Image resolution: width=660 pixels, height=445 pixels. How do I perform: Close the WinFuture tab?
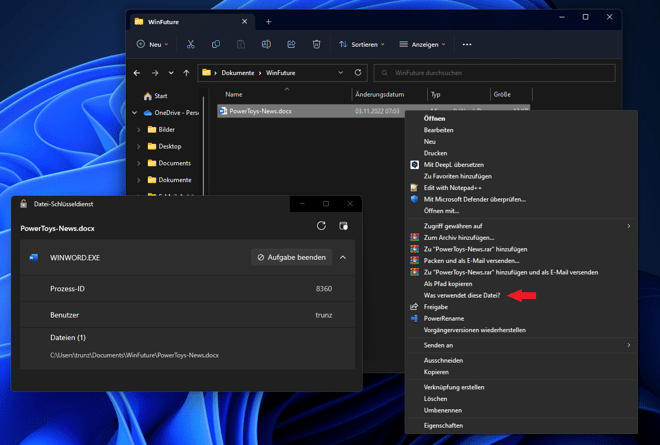coord(245,21)
